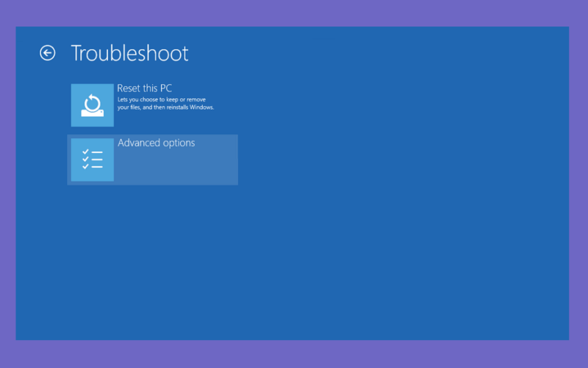Viewport: 588px width, 368px height.
Task: Click the Troubleshoot heading
Action: 130,53
